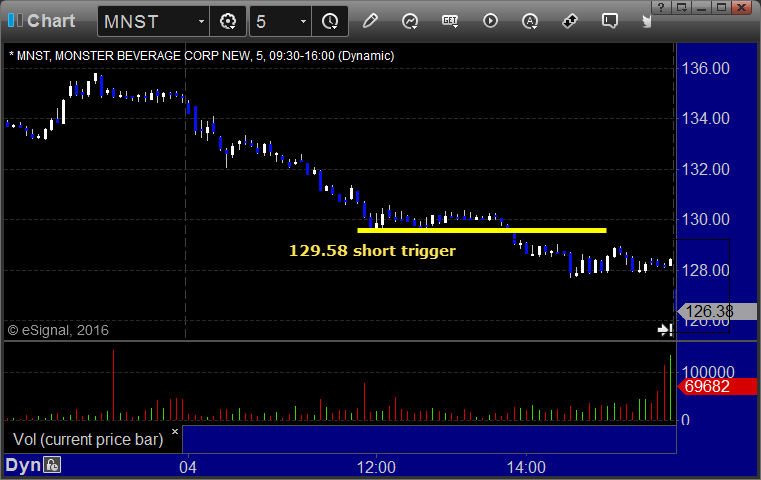Select the pencil drawing tool
Screen dimensions: 761x480
pyautogui.click(x=370, y=21)
